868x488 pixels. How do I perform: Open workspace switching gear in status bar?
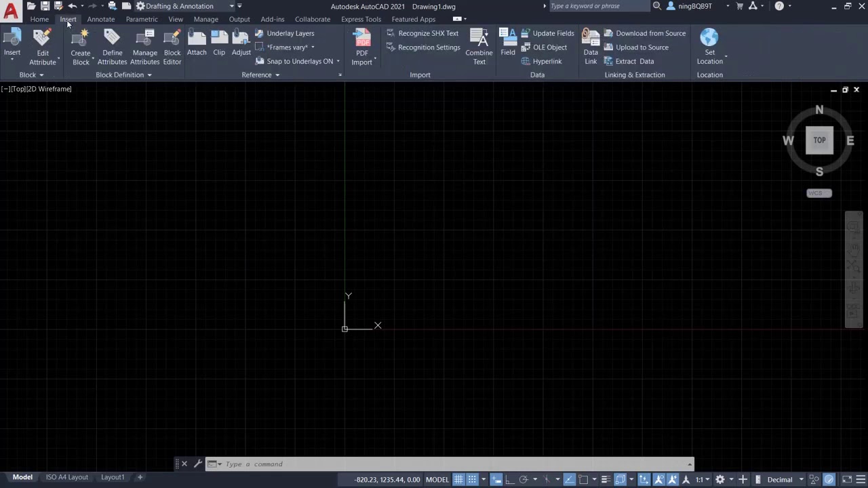point(720,479)
